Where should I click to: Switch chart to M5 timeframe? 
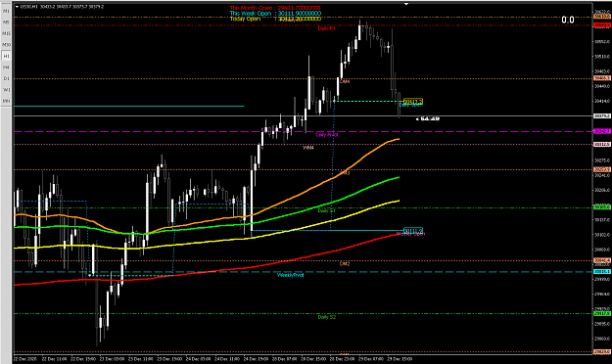tap(6, 23)
